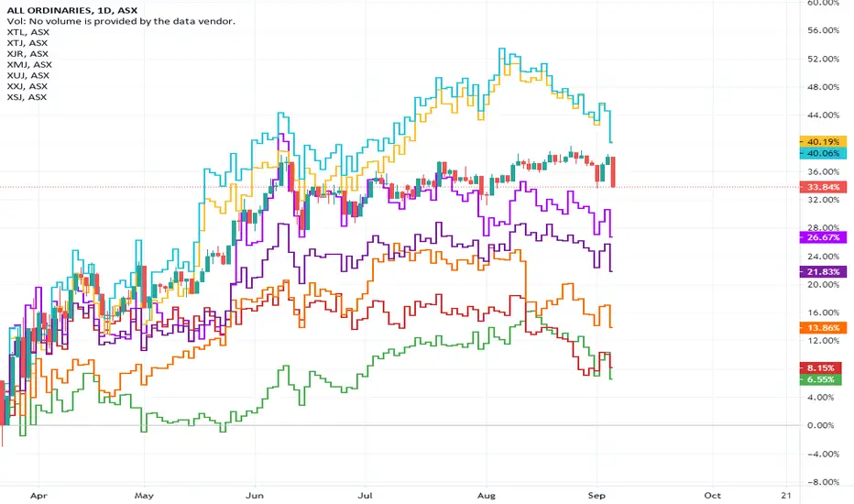Image resolution: width=854 pixels, height=504 pixels.
Task: Click the red 33.84% price label
Action: [x=823, y=187]
